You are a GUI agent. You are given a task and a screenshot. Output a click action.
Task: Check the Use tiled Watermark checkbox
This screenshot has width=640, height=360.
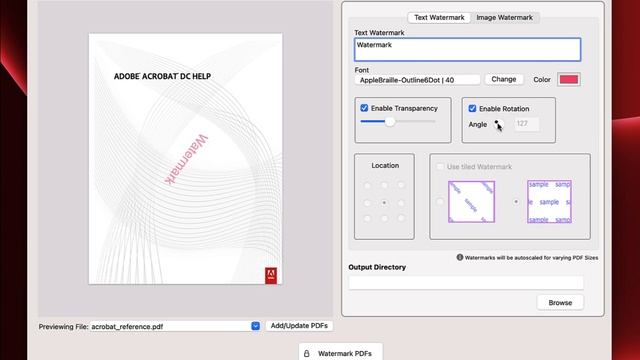tap(440, 167)
